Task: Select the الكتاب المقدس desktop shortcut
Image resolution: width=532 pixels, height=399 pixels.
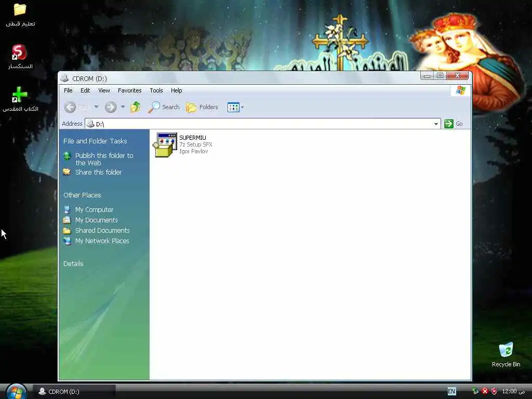Action: [20, 99]
